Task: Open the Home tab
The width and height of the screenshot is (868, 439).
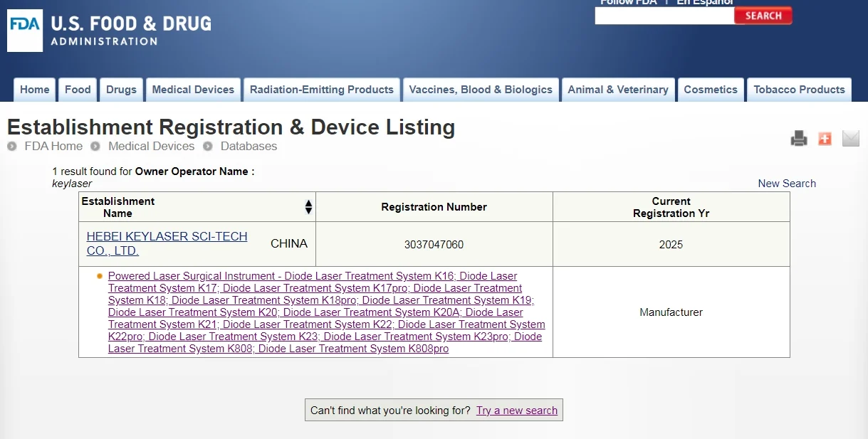Action: [x=35, y=90]
